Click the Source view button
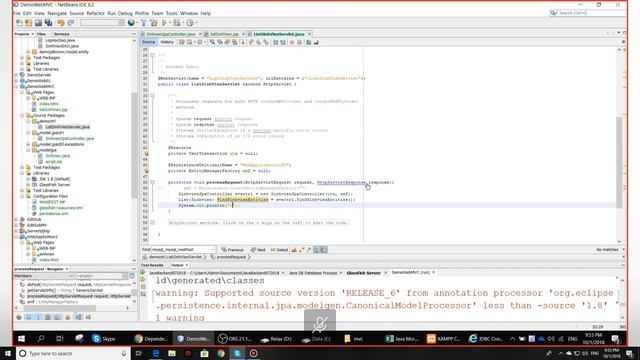Image resolution: width=640 pixels, height=360 pixels. point(149,42)
